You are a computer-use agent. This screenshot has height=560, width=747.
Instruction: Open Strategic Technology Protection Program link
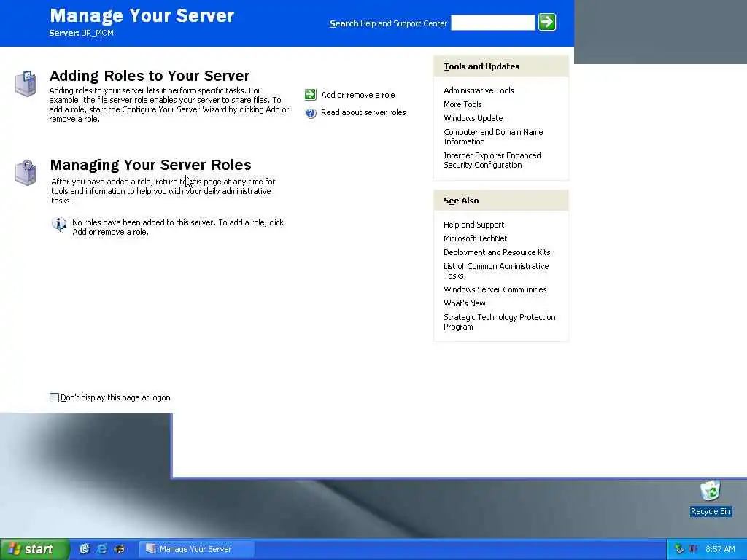coord(499,322)
